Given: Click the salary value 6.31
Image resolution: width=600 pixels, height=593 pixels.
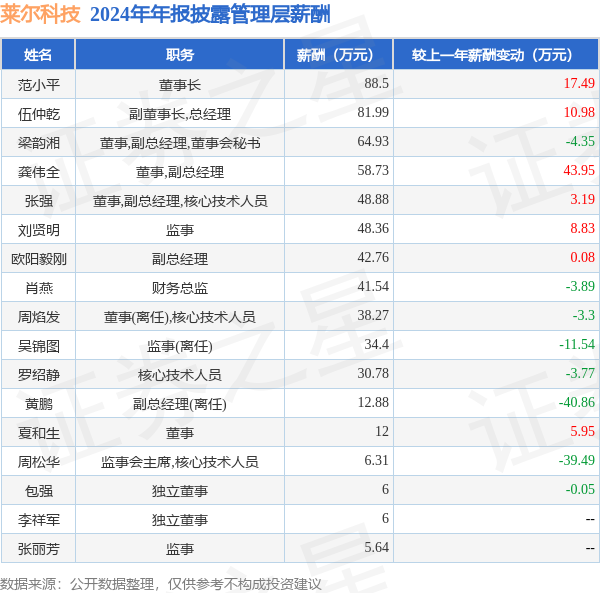Looking at the screenshot, I should tap(376, 460).
